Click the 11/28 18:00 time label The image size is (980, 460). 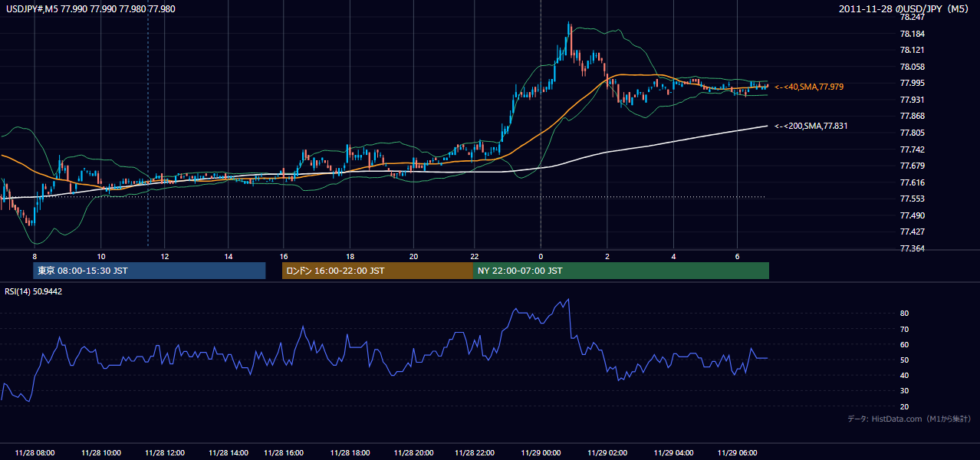[350, 453]
